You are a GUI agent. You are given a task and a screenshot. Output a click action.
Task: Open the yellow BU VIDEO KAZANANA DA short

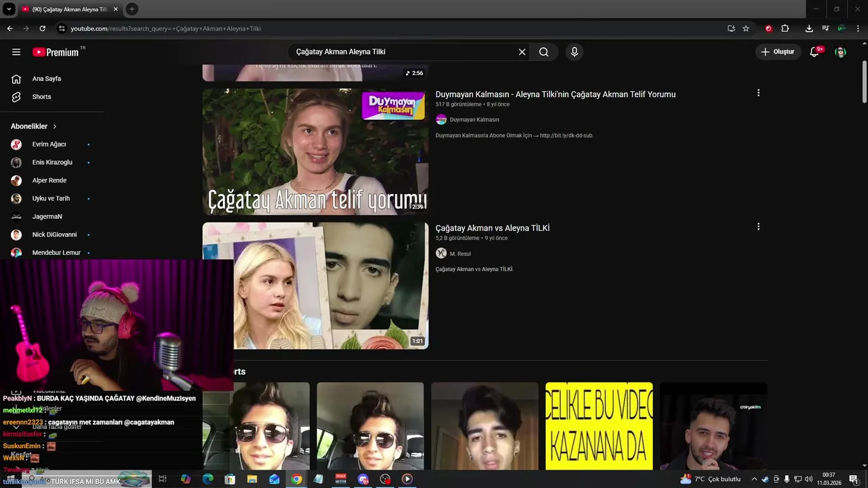tap(599, 426)
